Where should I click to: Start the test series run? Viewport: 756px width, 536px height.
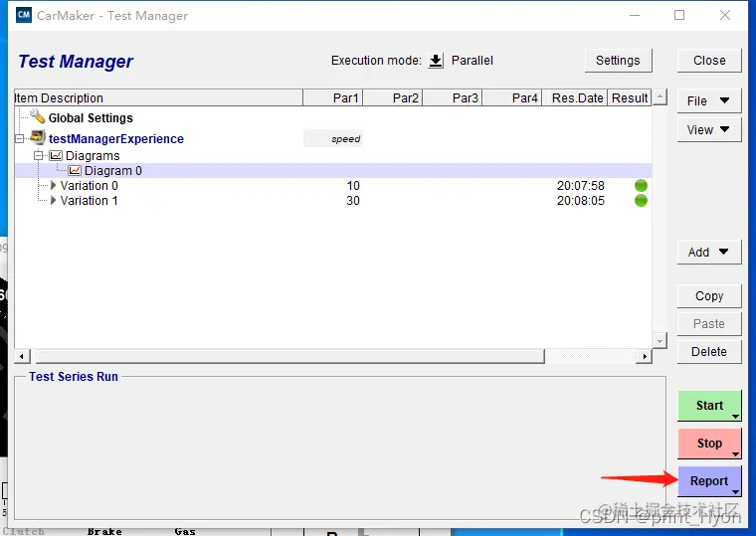coord(708,406)
